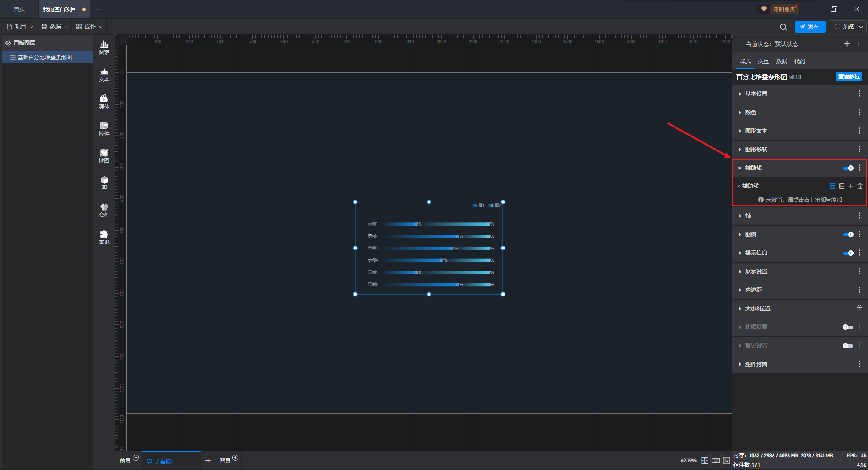Screen dimensions: 868x470
Task: Open more options for 颜色
Action: (859, 112)
